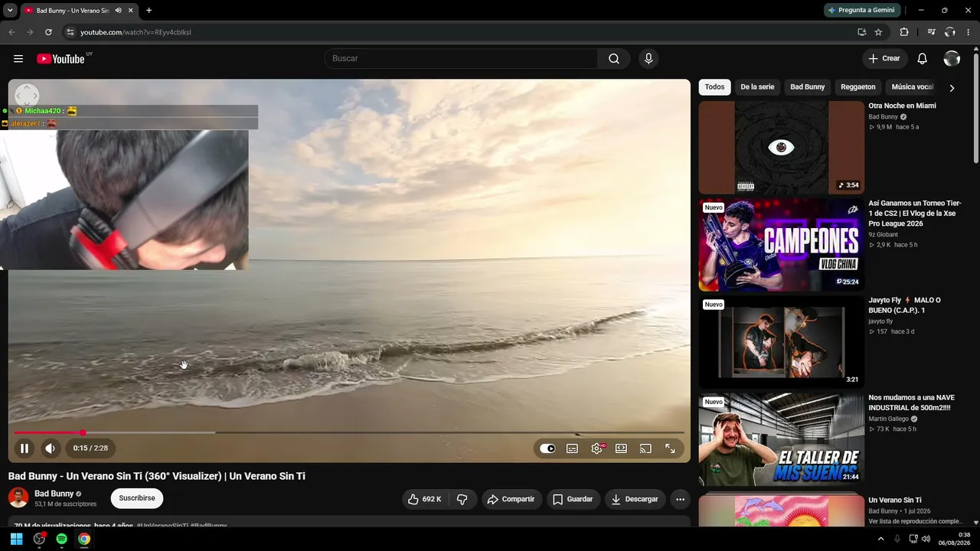Open Chrome from the taskbar
980x551 pixels.
coord(84,539)
